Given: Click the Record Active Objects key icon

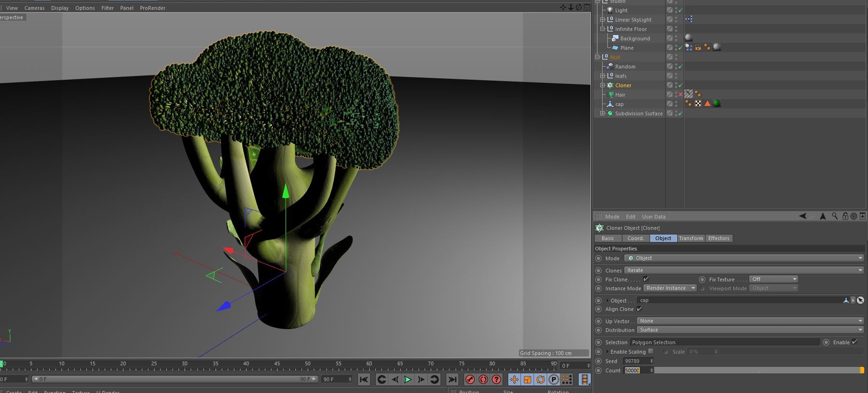Looking at the screenshot, I should pyautogui.click(x=470, y=380).
